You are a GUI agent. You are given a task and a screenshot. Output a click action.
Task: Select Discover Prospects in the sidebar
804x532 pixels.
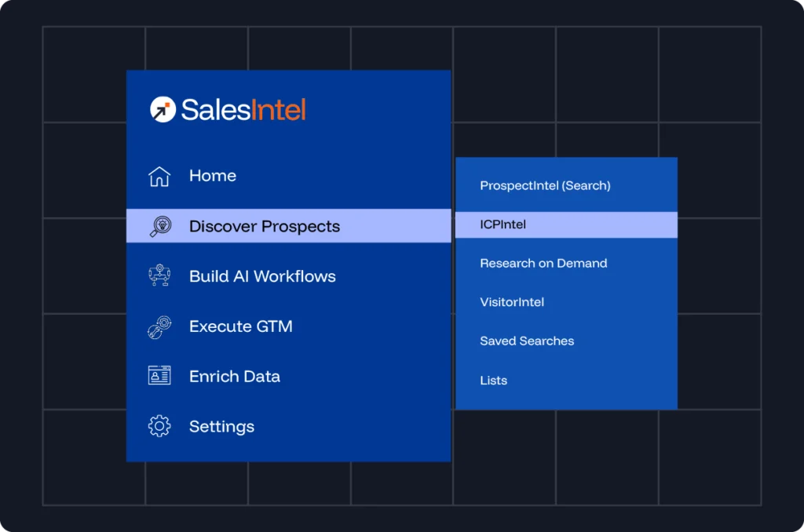(289, 225)
